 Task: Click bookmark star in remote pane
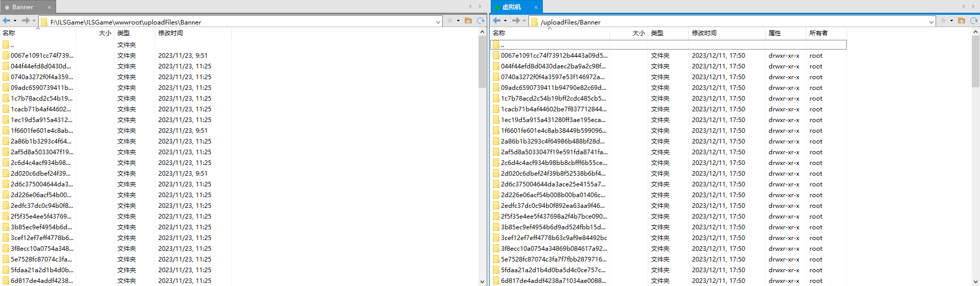943,21
